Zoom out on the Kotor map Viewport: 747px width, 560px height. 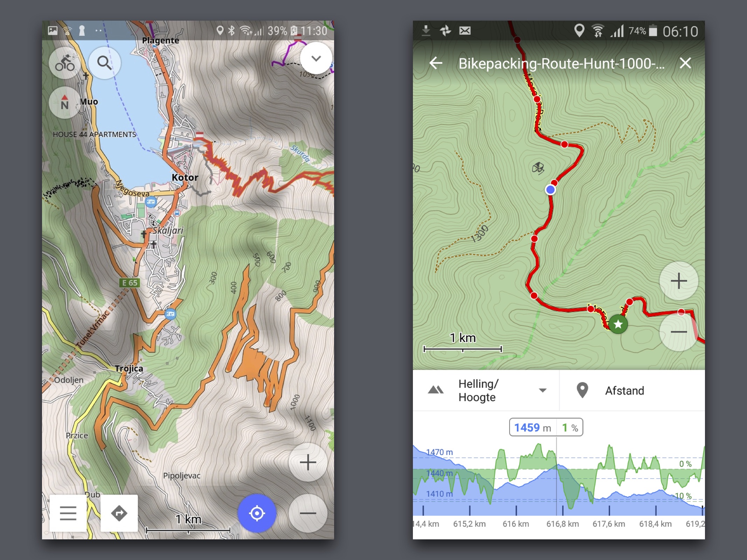tap(308, 513)
